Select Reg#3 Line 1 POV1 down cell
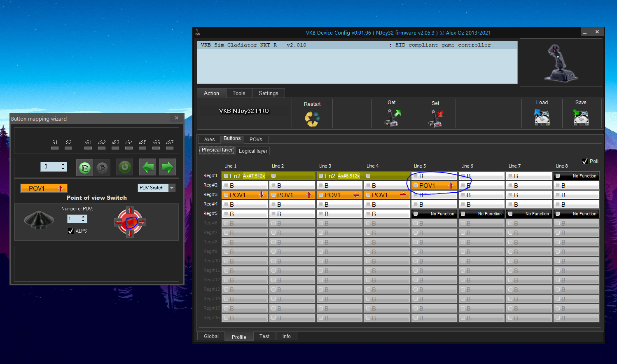 click(245, 195)
